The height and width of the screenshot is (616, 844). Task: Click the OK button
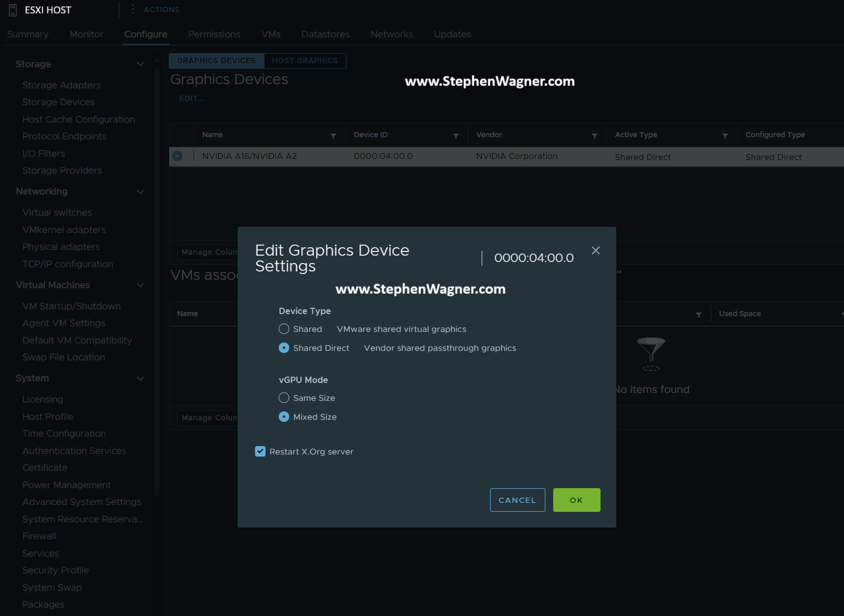(576, 500)
